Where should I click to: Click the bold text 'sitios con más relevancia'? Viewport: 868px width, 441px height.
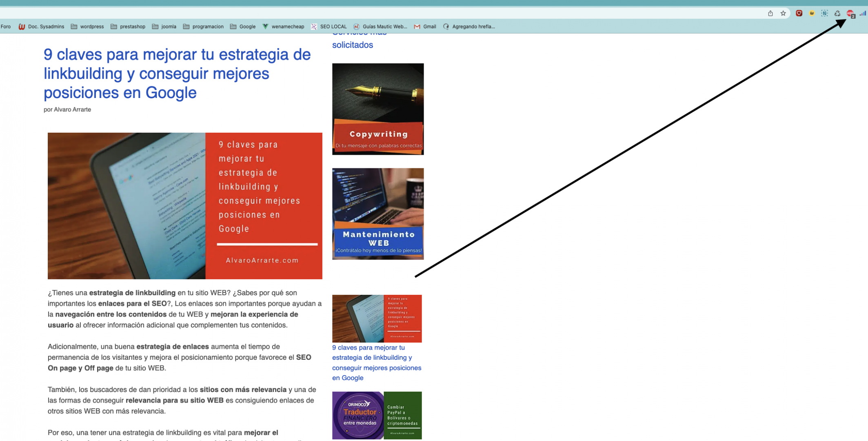[243, 390]
